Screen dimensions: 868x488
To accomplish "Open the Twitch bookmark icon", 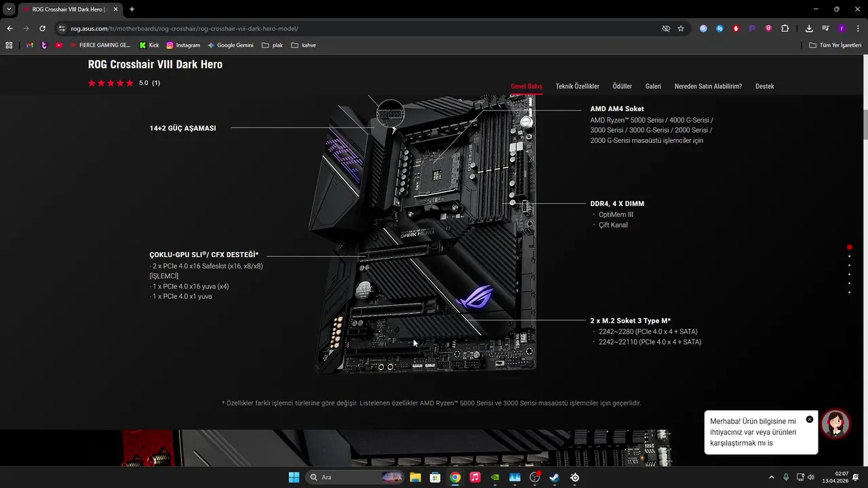I will click(x=44, y=45).
